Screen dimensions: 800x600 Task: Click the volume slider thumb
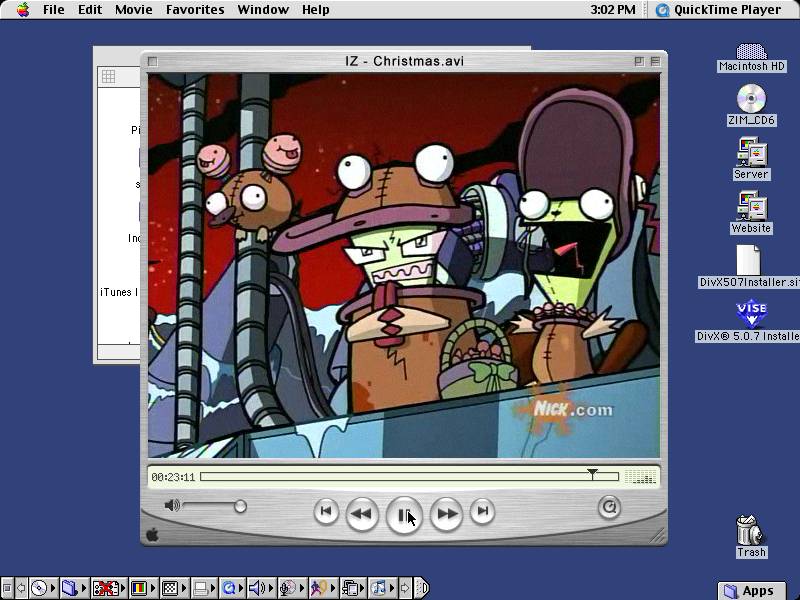tap(241, 505)
